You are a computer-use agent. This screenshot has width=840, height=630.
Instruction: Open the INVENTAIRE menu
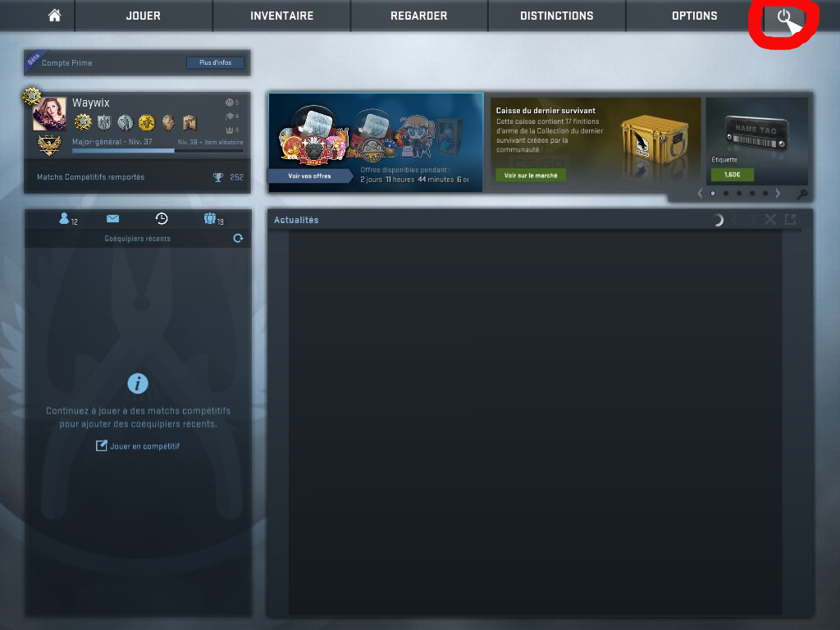tap(282, 16)
